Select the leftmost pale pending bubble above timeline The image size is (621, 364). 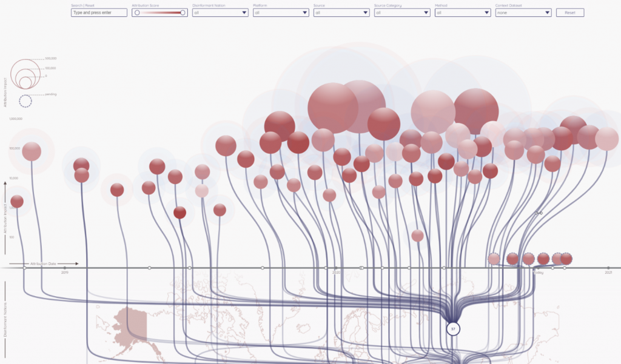pos(494,259)
